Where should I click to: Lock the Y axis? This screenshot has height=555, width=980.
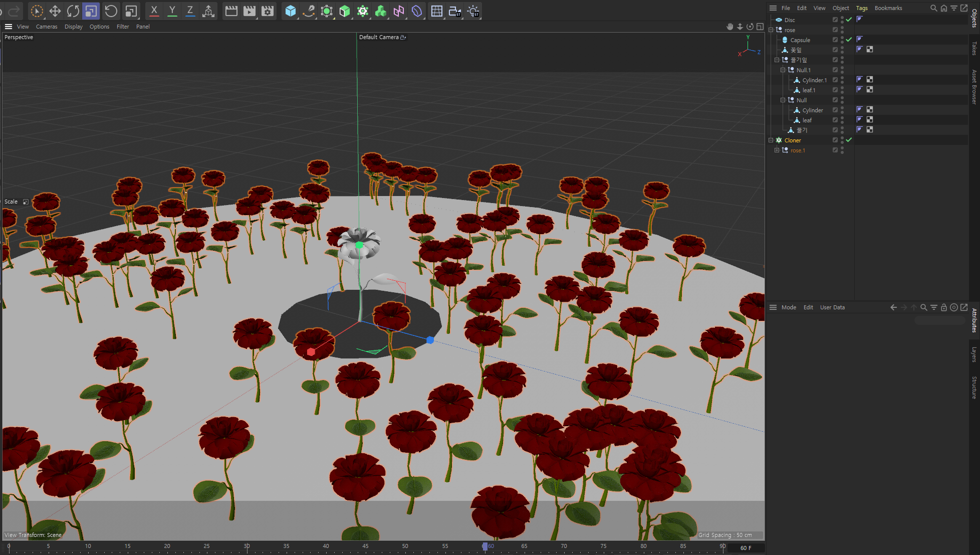pyautogui.click(x=172, y=11)
